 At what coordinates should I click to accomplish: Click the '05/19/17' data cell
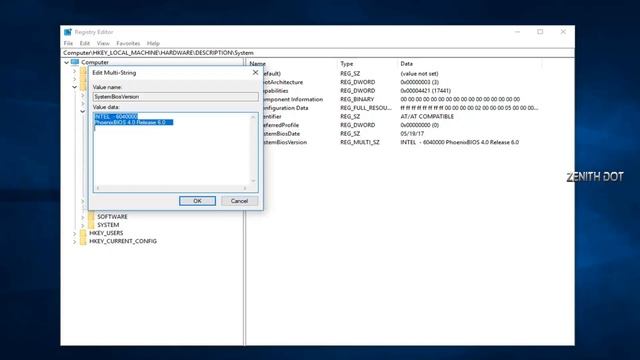pos(412,133)
